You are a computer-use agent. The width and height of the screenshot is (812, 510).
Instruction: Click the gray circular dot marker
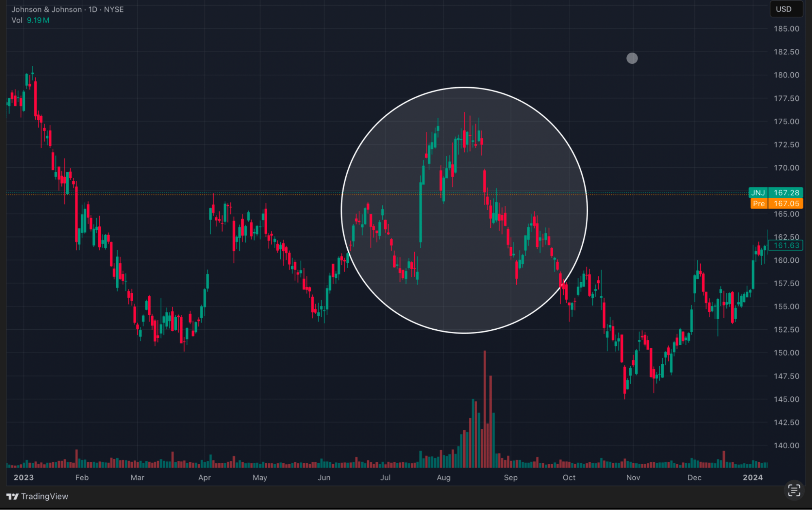click(632, 58)
